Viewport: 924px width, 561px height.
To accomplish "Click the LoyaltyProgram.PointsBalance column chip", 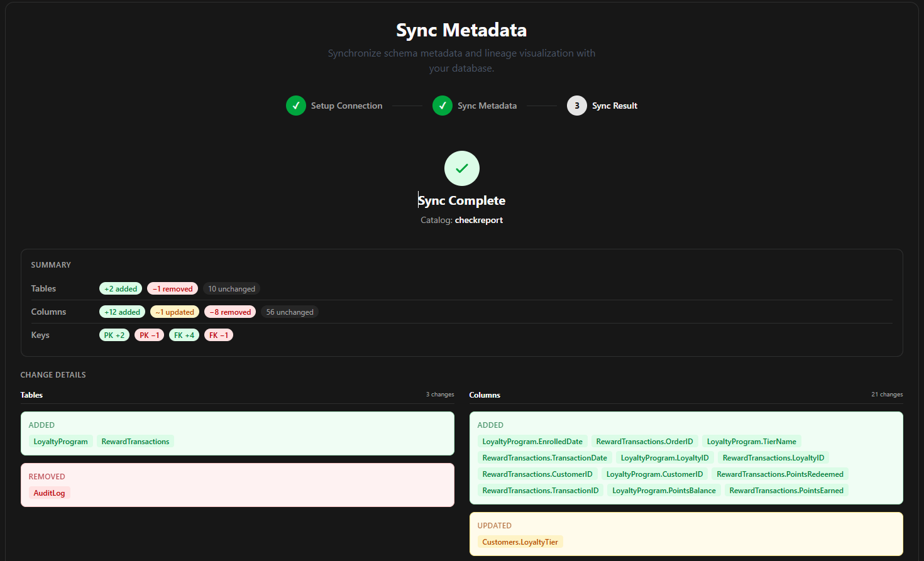I will click(x=664, y=490).
